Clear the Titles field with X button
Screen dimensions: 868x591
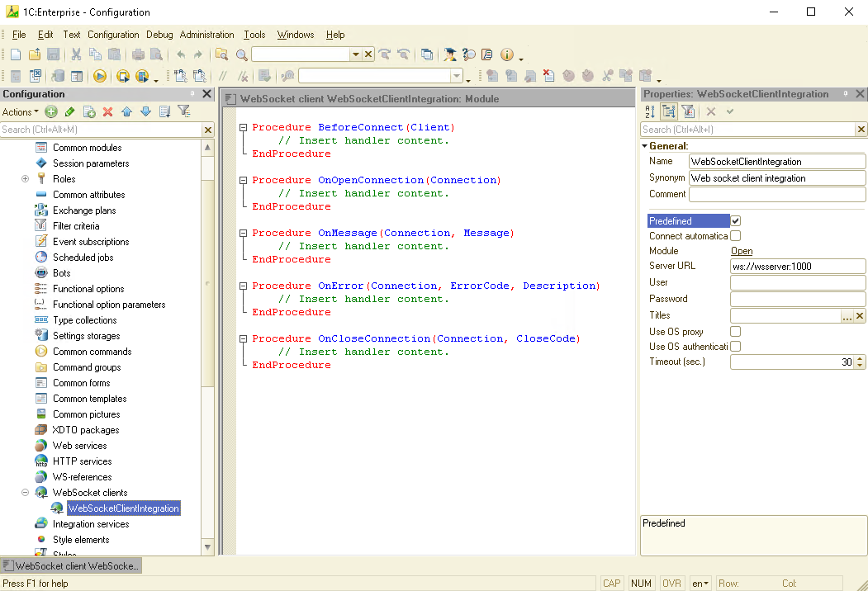pyautogui.click(x=860, y=316)
